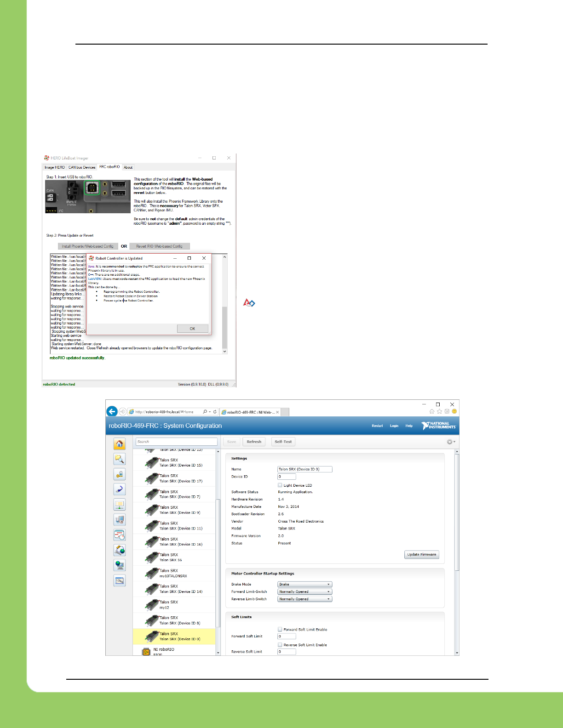Screen dimensions: 563x728
Task: Check Forward Soft Limit Enable
Action: click(x=280, y=629)
